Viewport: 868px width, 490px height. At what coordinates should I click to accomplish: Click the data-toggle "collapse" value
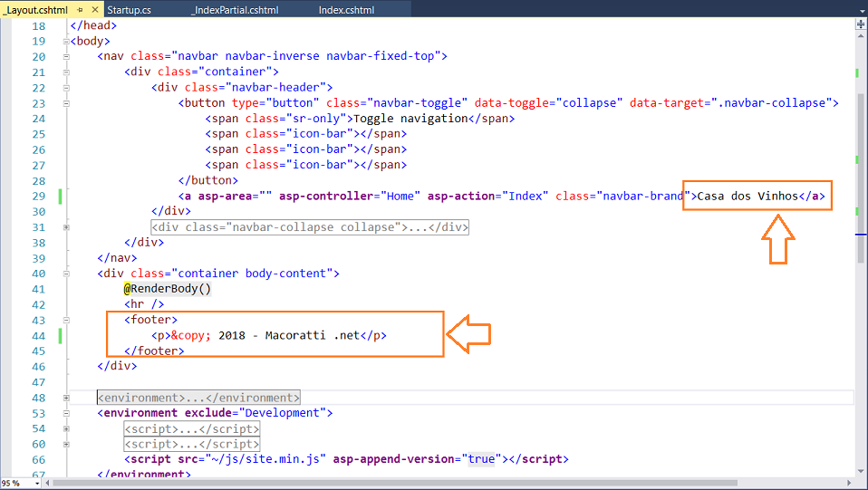click(x=590, y=103)
